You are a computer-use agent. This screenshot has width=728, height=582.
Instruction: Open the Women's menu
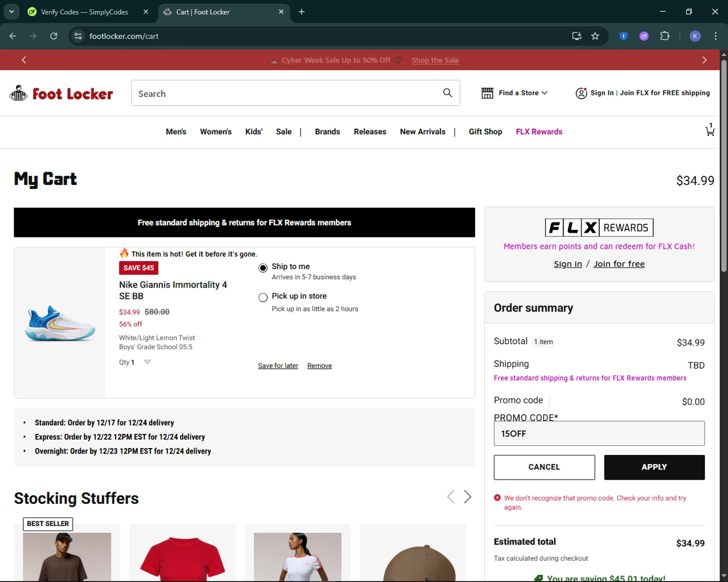point(216,132)
